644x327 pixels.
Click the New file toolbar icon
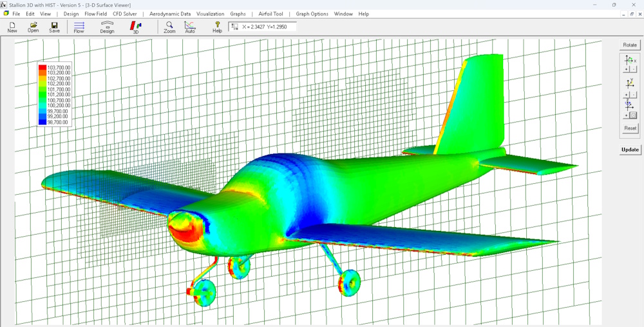pyautogui.click(x=12, y=27)
